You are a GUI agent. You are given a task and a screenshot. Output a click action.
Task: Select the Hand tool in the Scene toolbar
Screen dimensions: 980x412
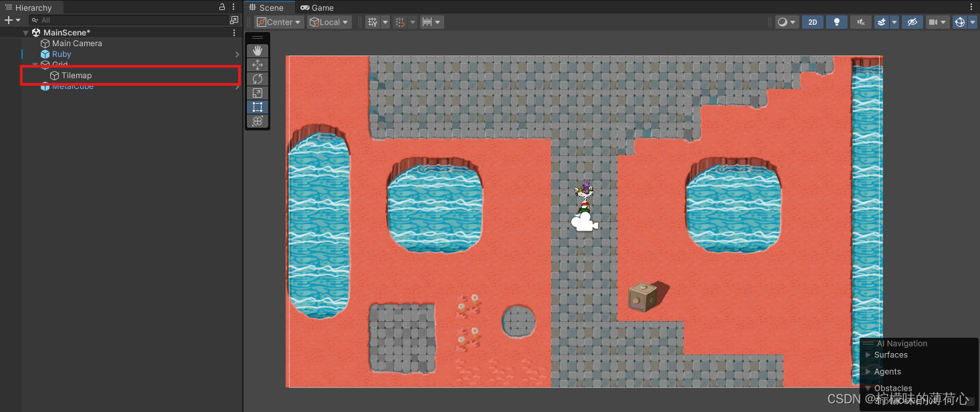(x=258, y=49)
